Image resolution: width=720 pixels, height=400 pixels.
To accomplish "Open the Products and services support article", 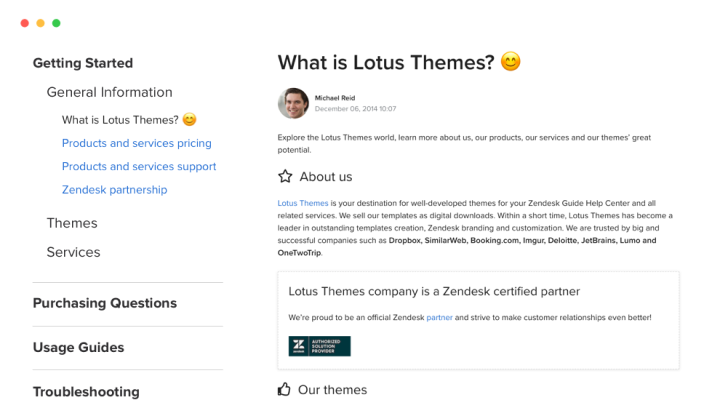I will pyautogui.click(x=139, y=166).
